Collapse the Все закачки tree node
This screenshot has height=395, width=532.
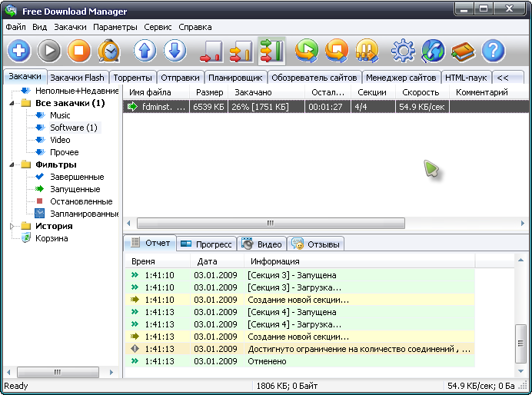pyautogui.click(x=12, y=103)
